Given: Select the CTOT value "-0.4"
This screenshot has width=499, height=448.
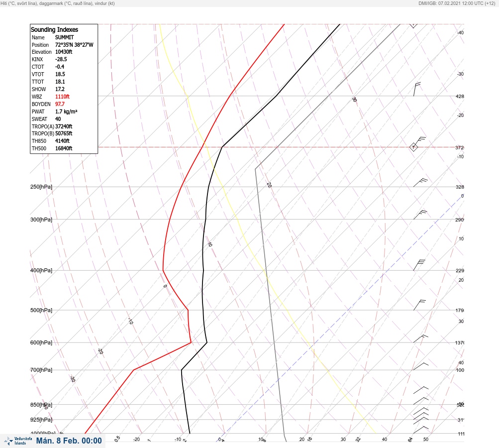Looking at the screenshot, I should point(60,67).
